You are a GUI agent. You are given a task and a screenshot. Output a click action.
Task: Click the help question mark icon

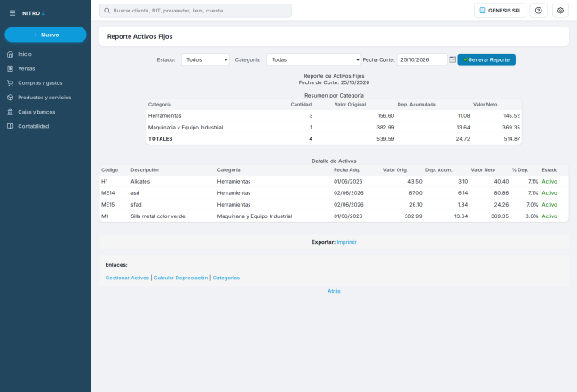pyautogui.click(x=538, y=11)
